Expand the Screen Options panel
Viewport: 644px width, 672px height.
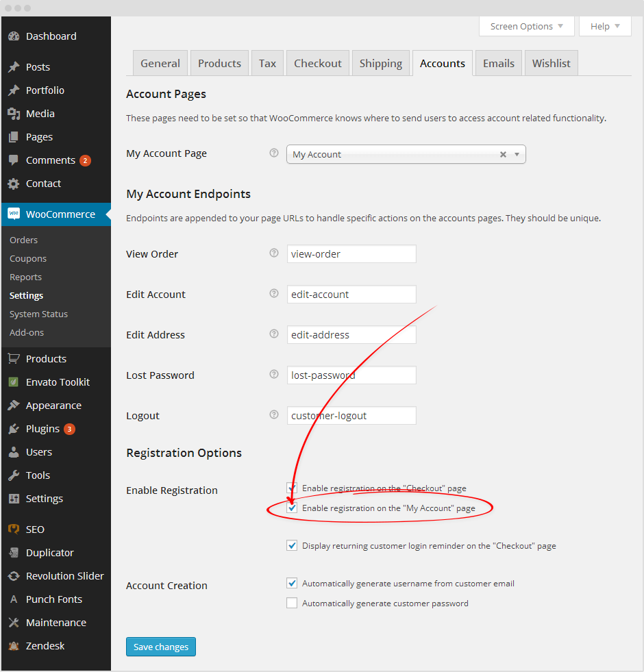(x=526, y=26)
